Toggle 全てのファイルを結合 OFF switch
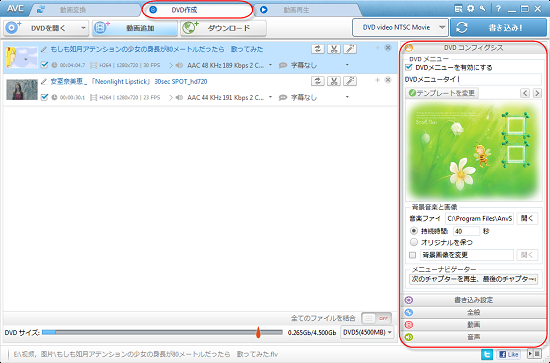 pos(376,318)
